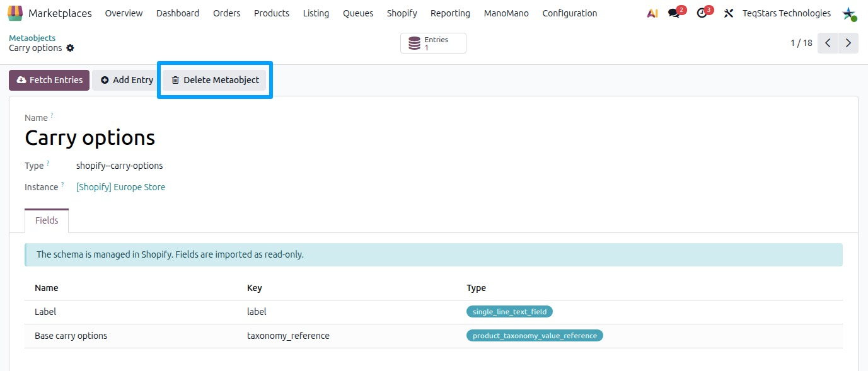Click the Key column header
The image size is (868, 371).
tap(255, 288)
